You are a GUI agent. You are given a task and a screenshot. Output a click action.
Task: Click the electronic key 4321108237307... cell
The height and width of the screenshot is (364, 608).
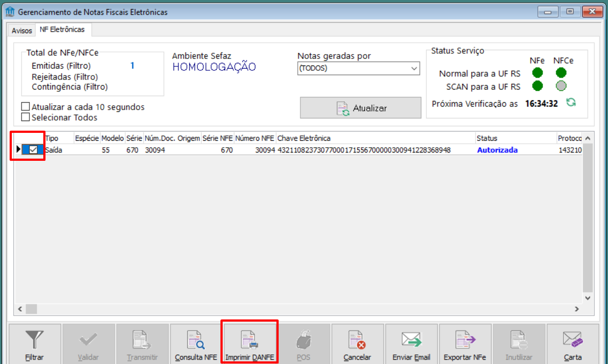(376, 150)
